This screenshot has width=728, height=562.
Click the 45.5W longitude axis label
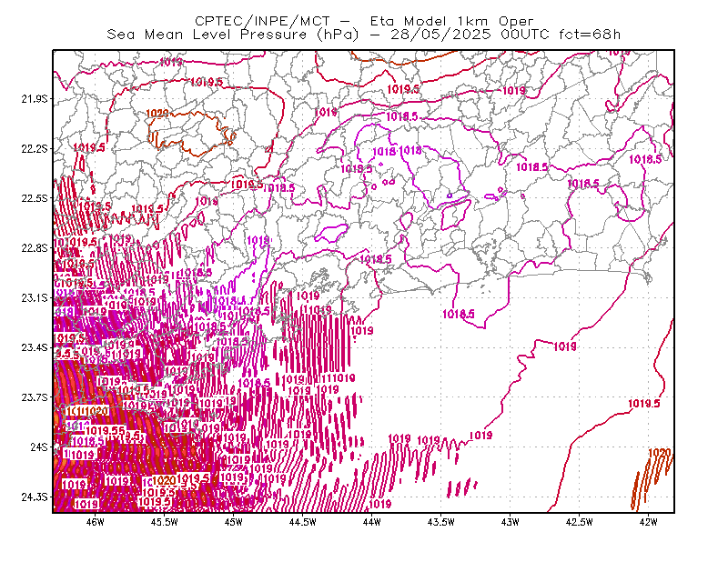click(165, 522)
